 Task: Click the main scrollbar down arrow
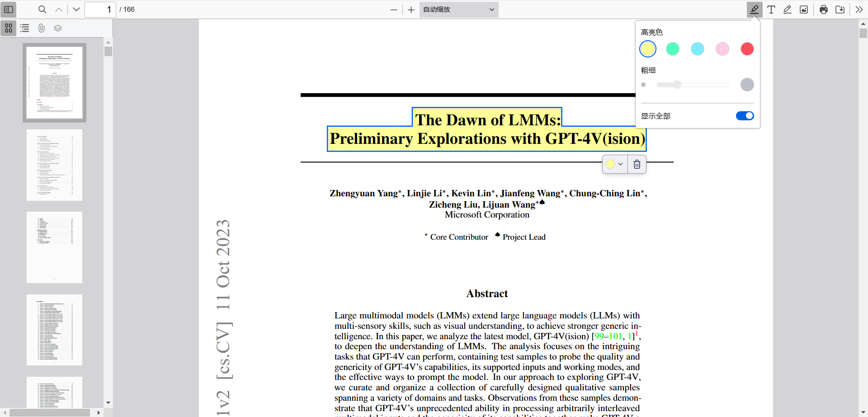click(x=863, y=412)
